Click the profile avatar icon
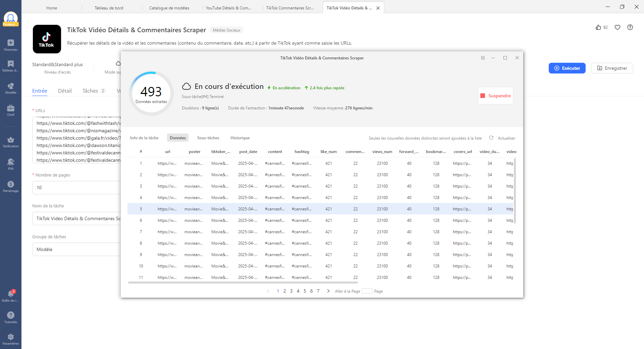This screenshot has width=644, height=349. (x=11, y=19)
